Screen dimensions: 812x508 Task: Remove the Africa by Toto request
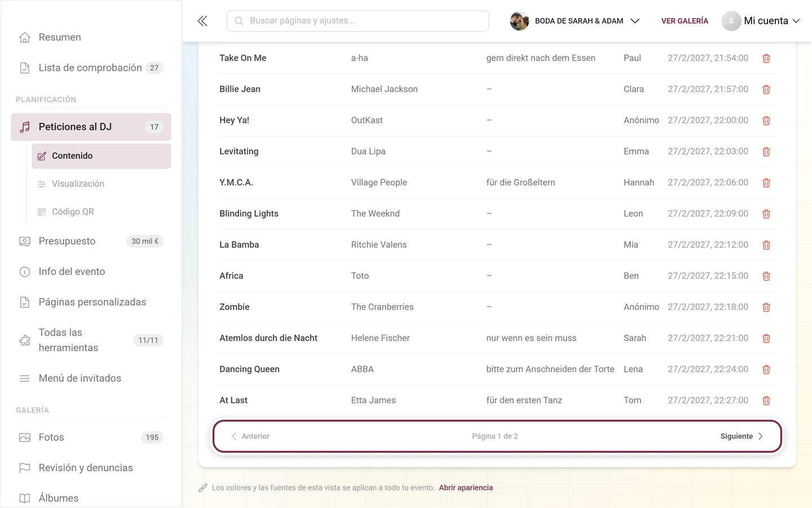[x=766, y=276]
